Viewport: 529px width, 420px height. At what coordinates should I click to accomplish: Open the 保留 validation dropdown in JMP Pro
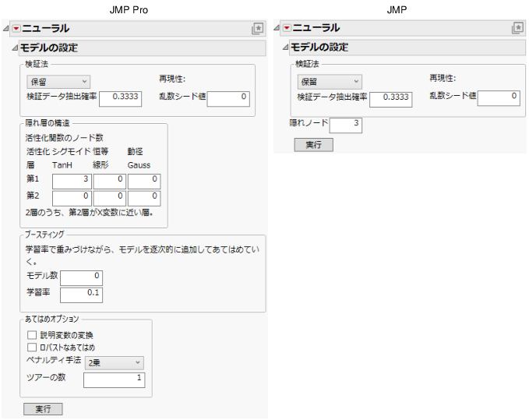[x=58, y=82]
